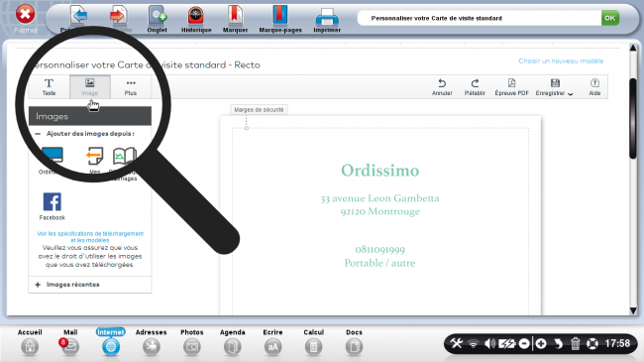Click the clock showing 17:58
This screenshot has height=362, width=644.
[617, 343]
